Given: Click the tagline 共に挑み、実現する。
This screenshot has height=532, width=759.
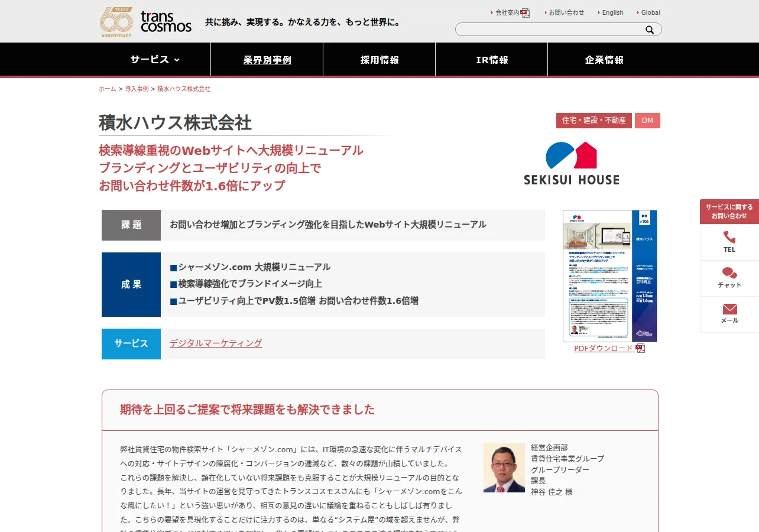Looking at the screenshot, I should click(303, 22).
